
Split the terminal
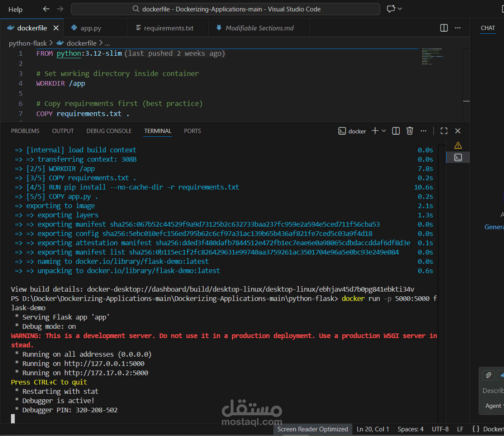pos(396,131)
